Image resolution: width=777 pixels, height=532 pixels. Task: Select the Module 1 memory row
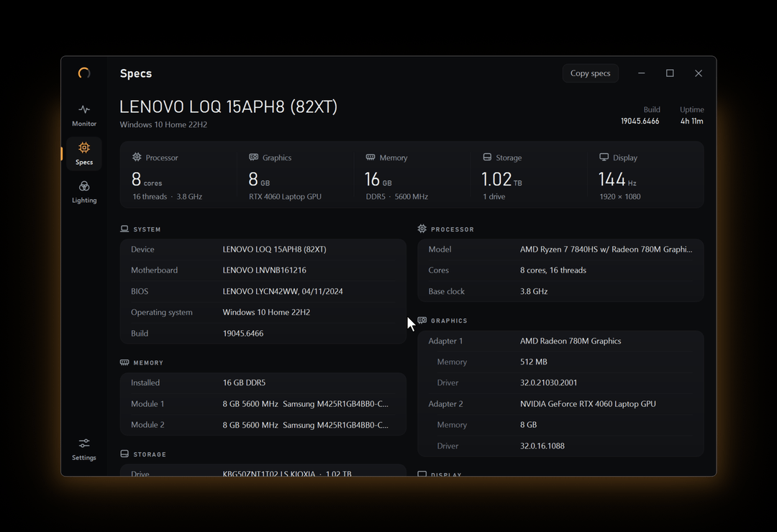[x=263, y=404]
